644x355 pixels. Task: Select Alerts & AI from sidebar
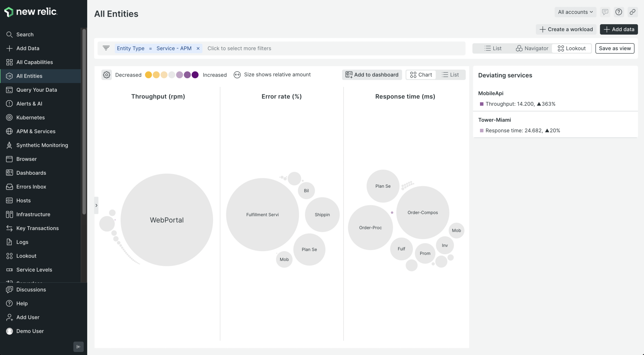(29, 103)
